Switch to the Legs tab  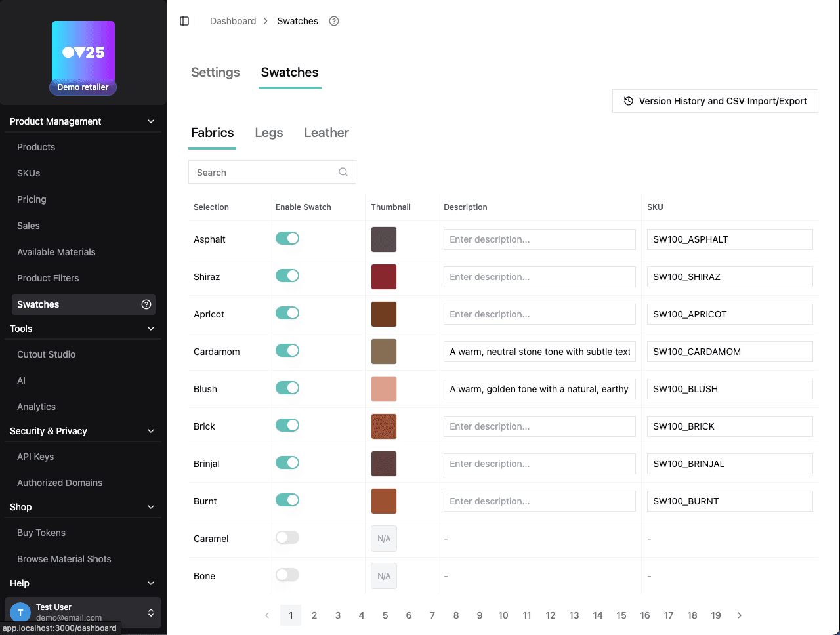[269, 133]
